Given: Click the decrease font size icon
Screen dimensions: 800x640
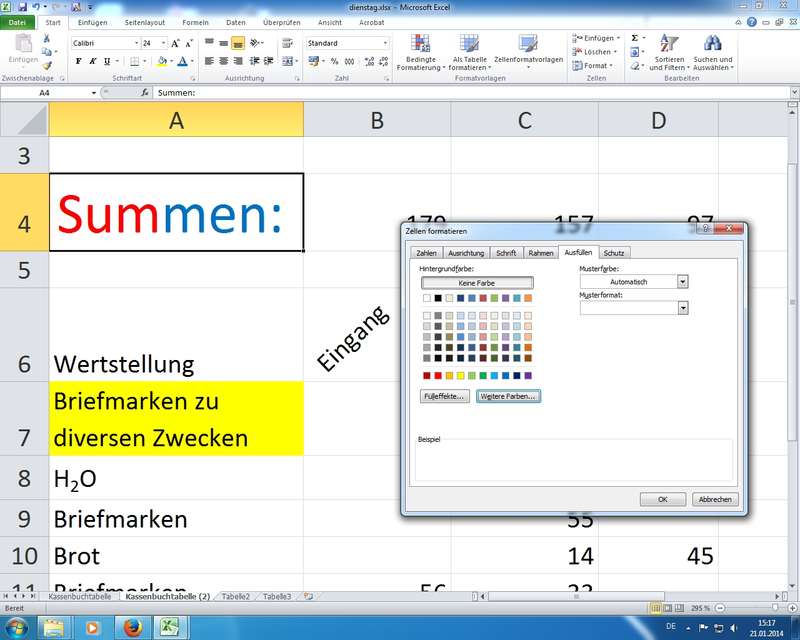Looking at the screenshot, I should 189,43.
